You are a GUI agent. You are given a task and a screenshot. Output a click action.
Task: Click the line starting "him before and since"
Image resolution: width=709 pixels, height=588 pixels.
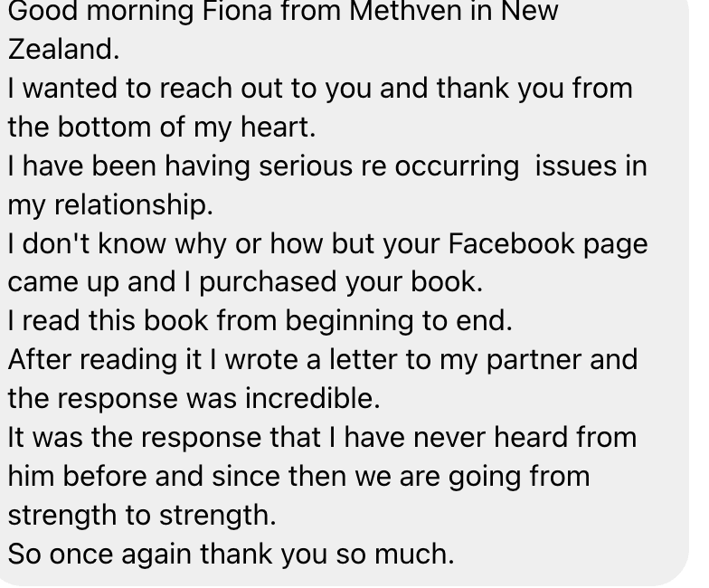pos(298,476)
